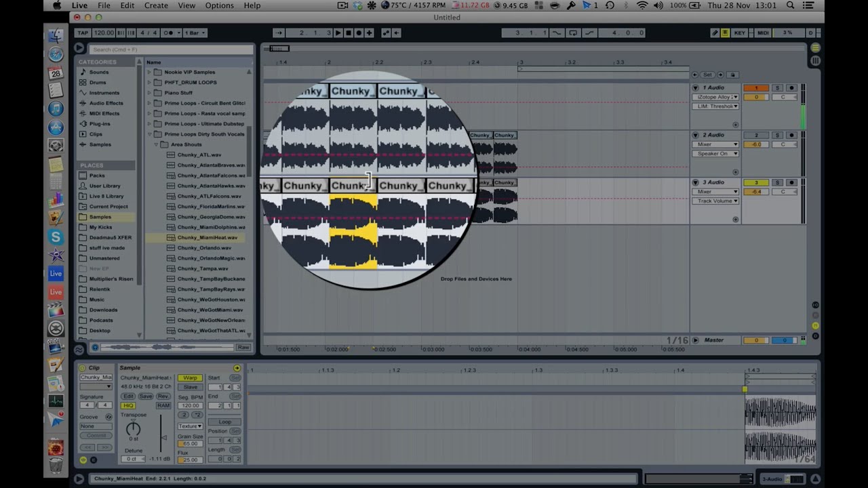Collapse the 1 Audio track fold triangle
This screenshot has height=488, width=868.
[x=695, y=87]
